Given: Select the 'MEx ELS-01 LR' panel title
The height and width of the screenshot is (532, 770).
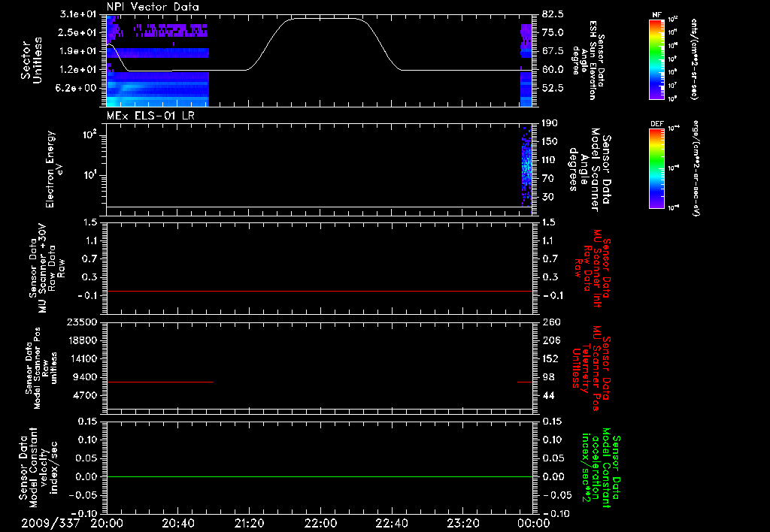Looking at the screenshot, I should 150,116.
